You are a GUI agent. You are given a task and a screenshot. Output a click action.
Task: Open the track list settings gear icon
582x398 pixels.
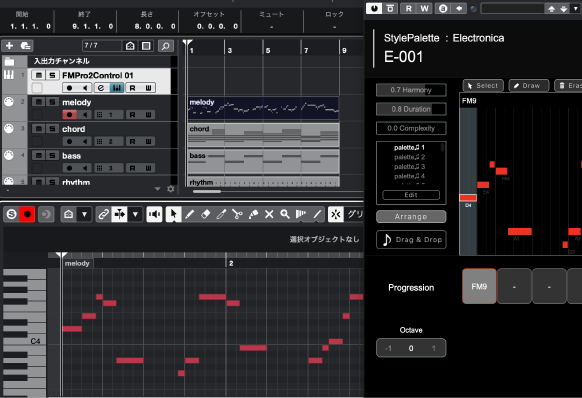(171, 189)
